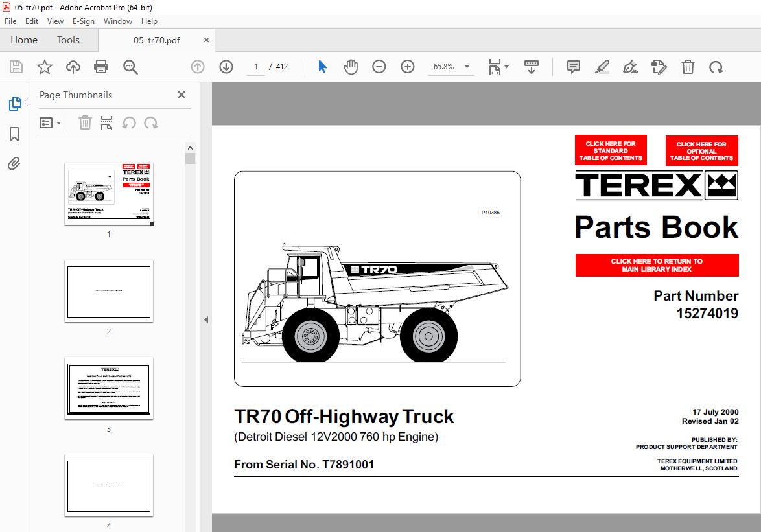Viewport: 761px width, 532px height.
Task: Click the 'From Serial No. T7891001' text
Action: click(x=304, y=465)
